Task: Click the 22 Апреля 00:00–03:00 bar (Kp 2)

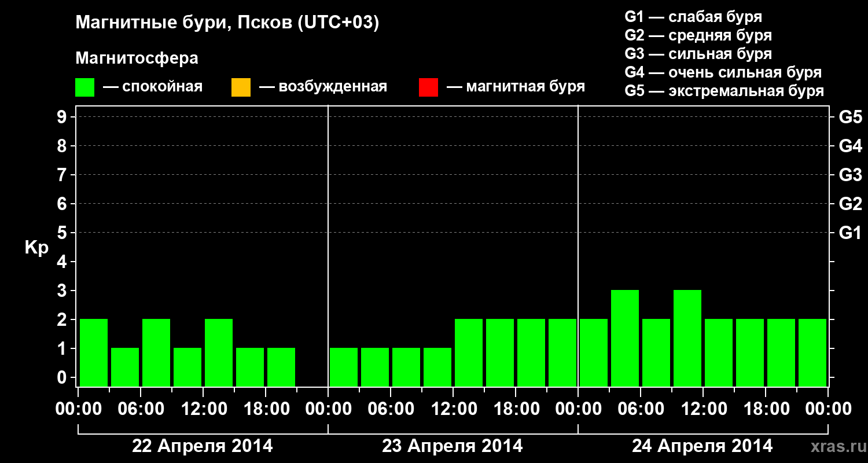Action: click(x=94, y=352)
